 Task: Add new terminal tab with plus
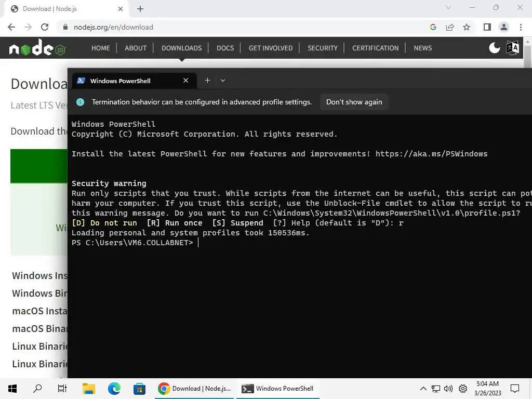207,81
